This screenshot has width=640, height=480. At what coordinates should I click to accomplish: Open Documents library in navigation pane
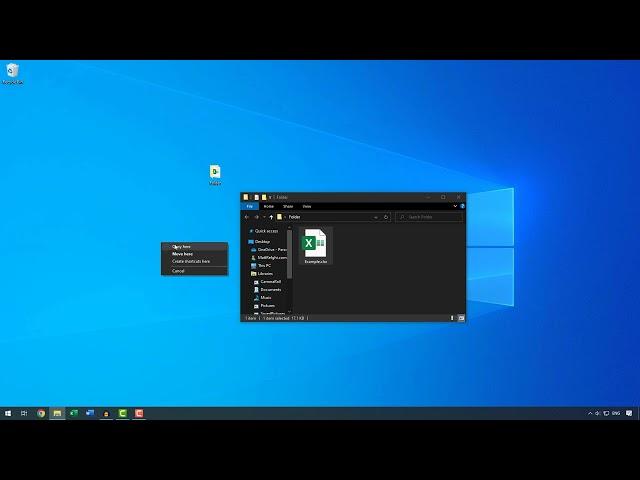coord(270,290)
